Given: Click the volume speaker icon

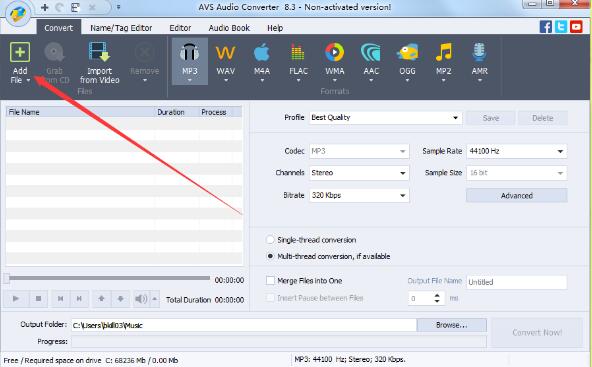Looking at the screenshot, I should pos(141,299).
